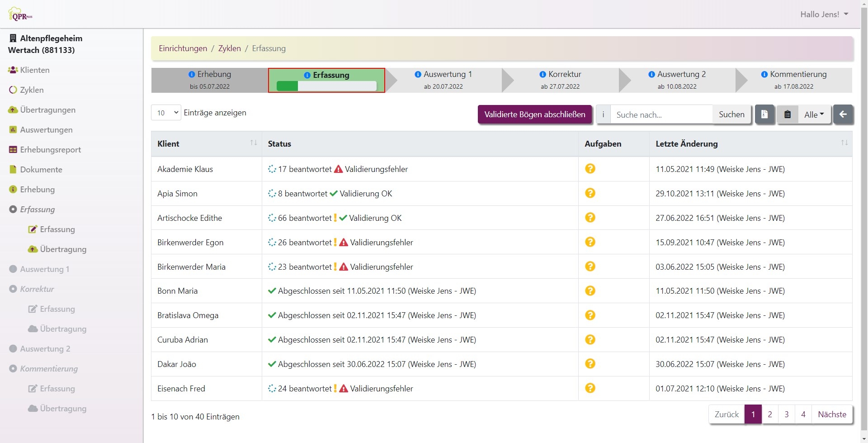
Task: Click the Suchen button
Action: pos(731,114)
